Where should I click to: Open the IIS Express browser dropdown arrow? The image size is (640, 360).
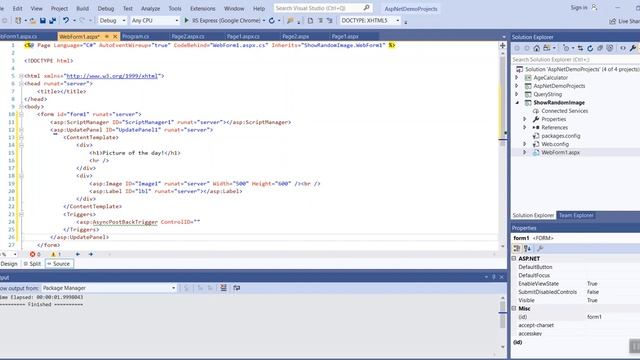264,20
